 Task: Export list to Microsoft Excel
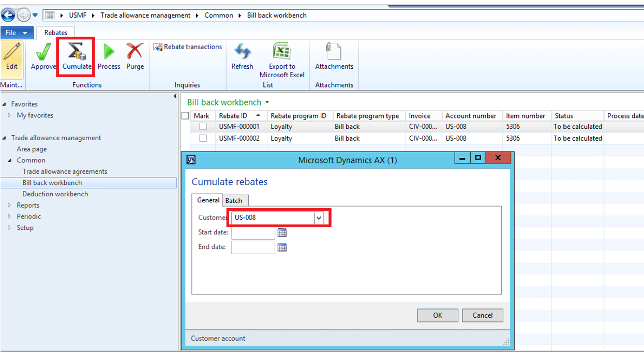(x=281, y=52)
